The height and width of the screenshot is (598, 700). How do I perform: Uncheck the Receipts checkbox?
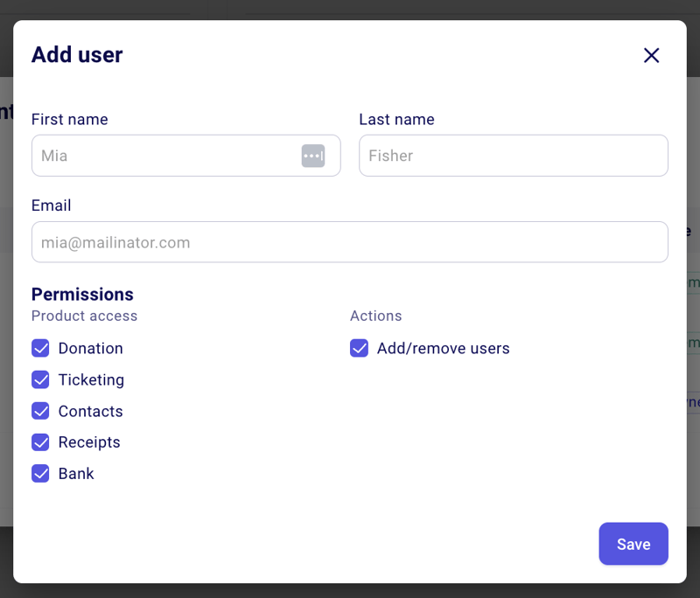(40, 442)
